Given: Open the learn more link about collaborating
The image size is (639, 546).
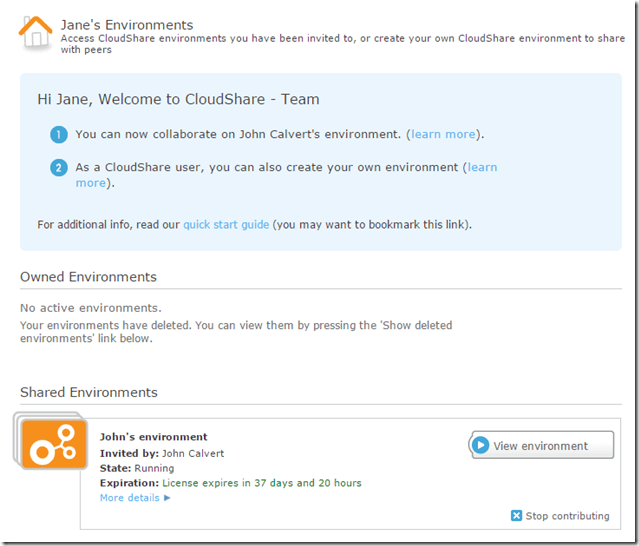Looking at the screenshot, I should 443,134.
